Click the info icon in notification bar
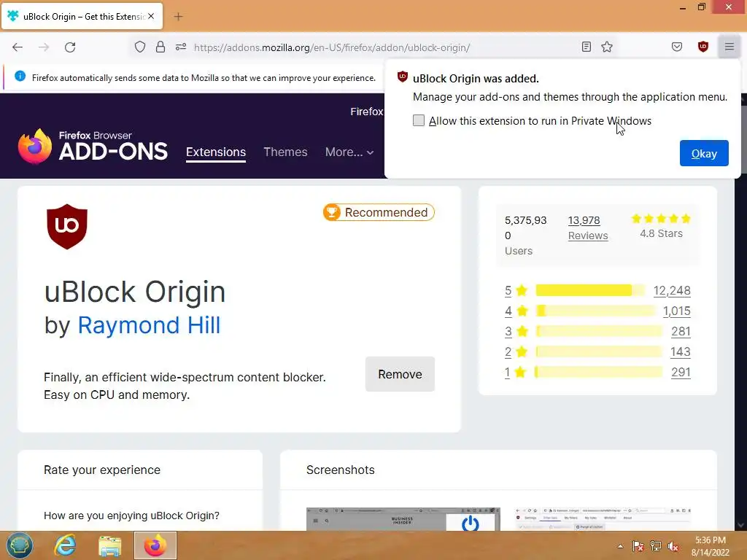Screen dimensions: 747x560 click(x=20, y=76)
